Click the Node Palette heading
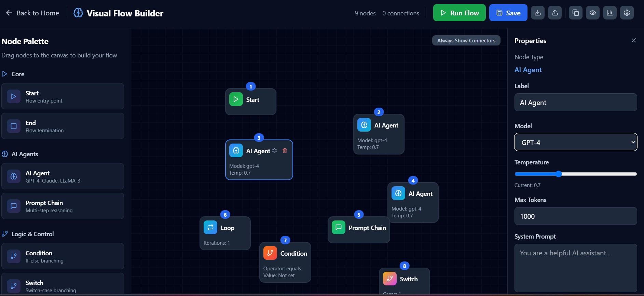Viewport: 644px width, 296px height. pyautogui.click(x=25, y=41)
